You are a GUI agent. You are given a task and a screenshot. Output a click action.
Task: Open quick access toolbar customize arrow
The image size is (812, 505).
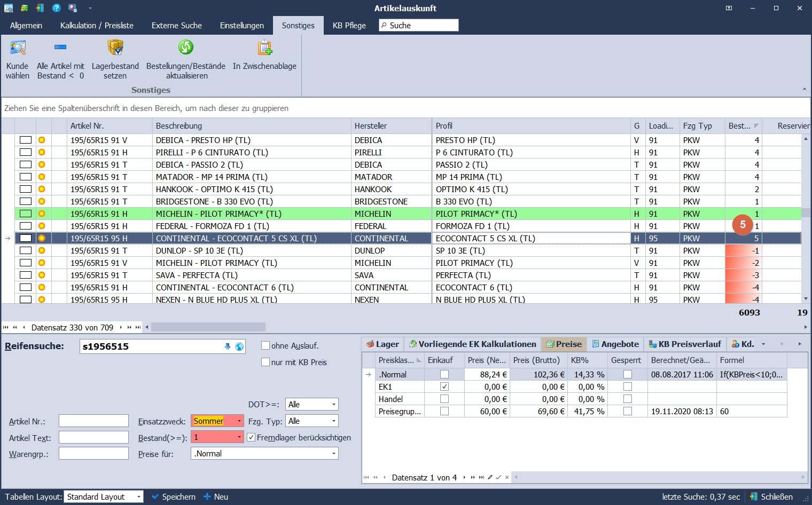coord(90,8)
